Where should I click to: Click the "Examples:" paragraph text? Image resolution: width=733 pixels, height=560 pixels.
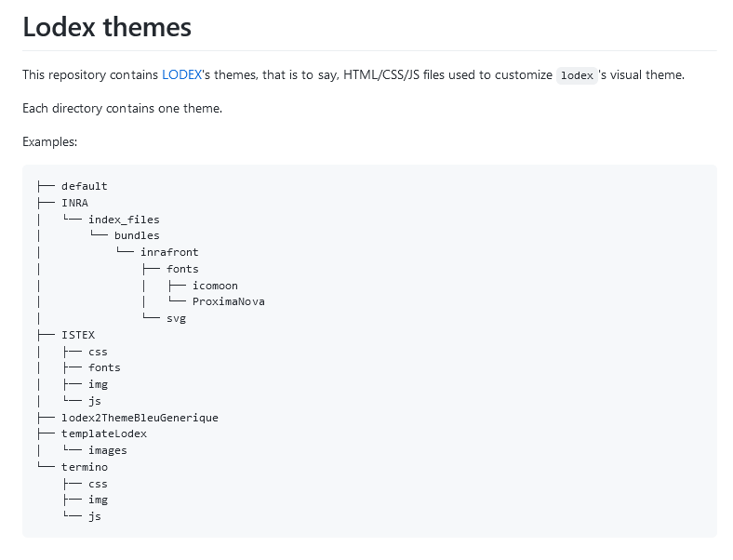pyautogui.click(x=50, y=142)
